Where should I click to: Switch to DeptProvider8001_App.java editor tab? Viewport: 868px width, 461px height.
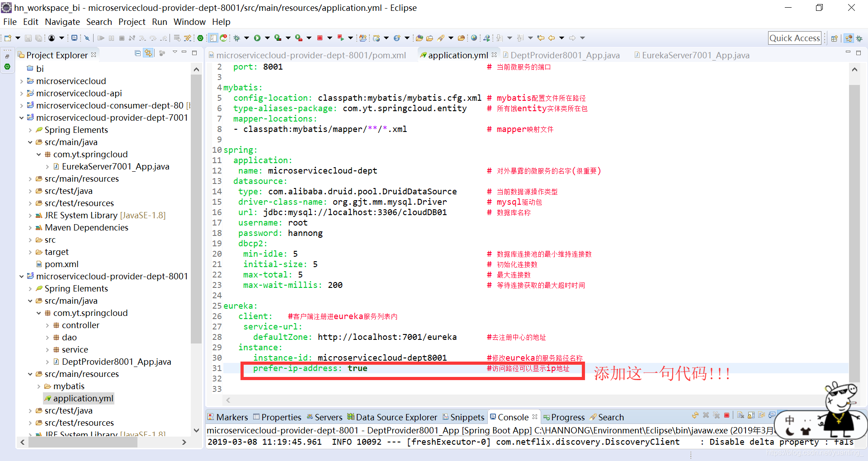[561, 55]
